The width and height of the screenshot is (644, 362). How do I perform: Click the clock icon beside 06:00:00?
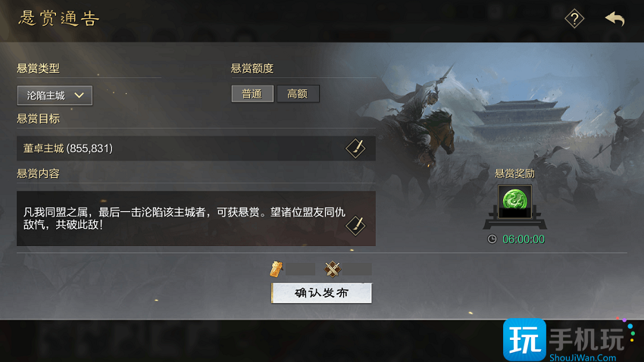[492, 239]
